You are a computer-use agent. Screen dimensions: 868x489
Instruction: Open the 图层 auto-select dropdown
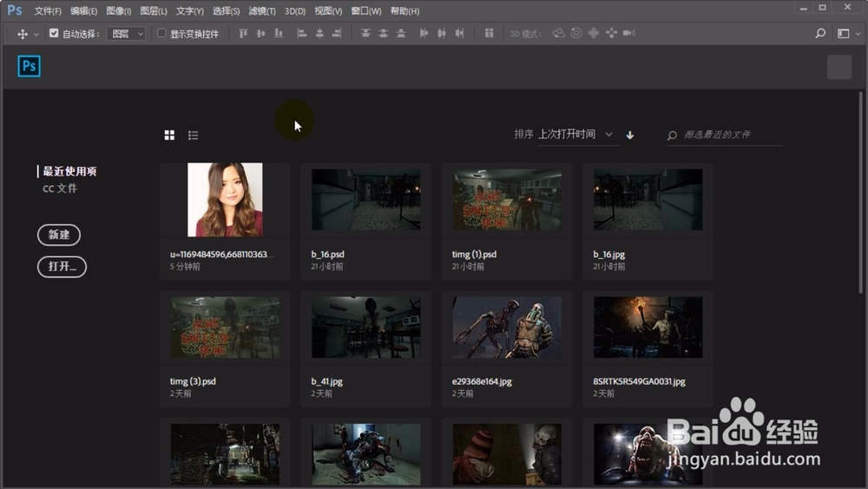point(126,34)
